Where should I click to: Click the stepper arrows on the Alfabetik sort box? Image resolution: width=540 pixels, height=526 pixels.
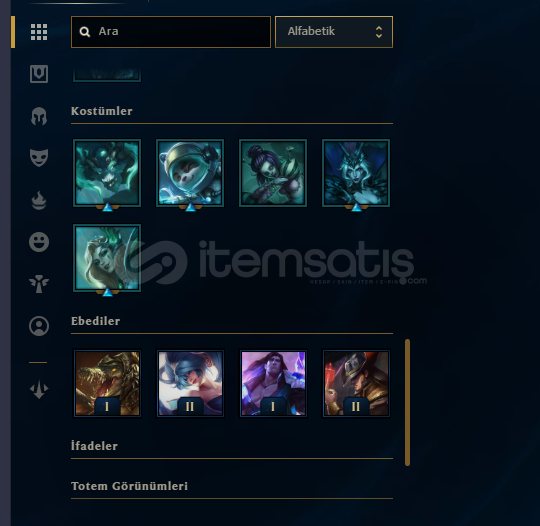[379, 32]
